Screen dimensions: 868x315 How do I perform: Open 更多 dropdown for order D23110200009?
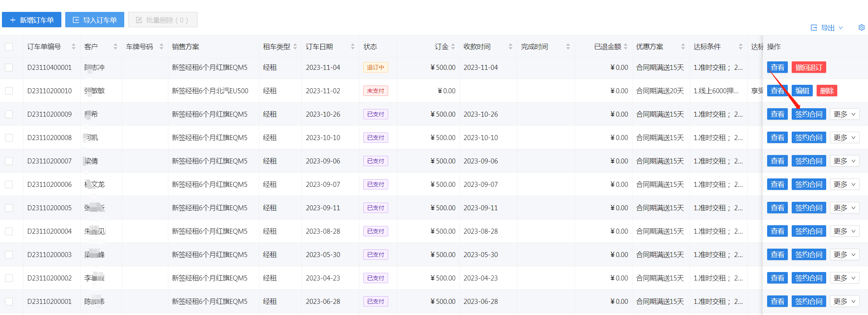tap(845, 114)
